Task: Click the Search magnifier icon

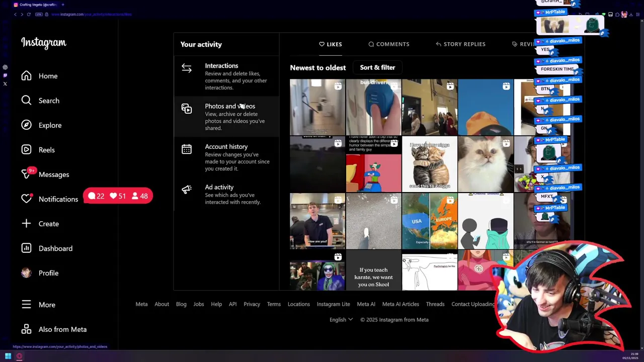Action: point(26,101)
